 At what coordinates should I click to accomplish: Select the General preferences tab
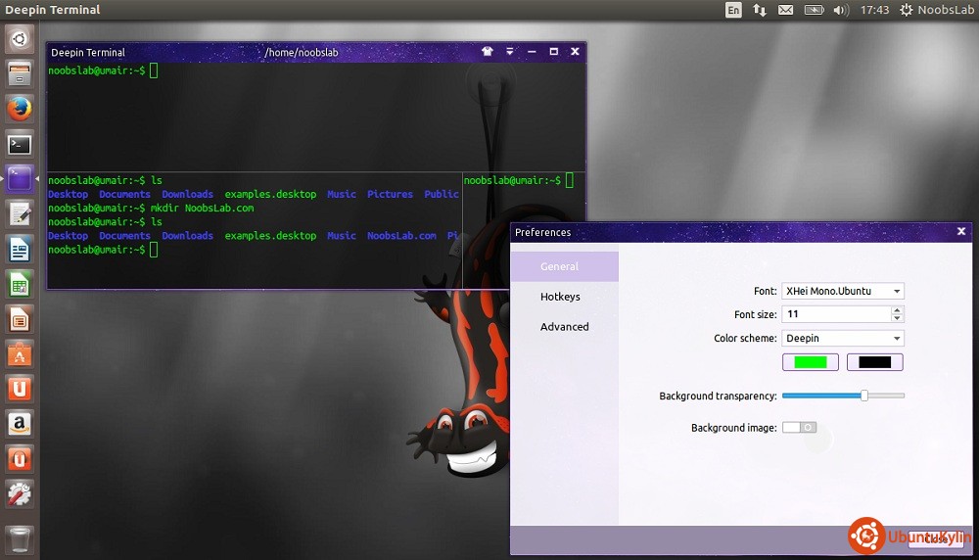coord(560,266)
